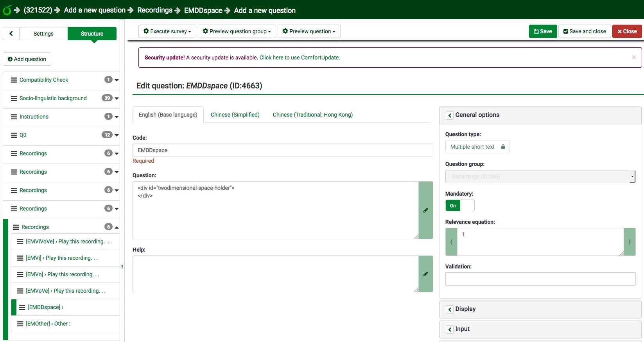Click the Save and close button
Screen dimensions: 644x342
tap(585, 31)
